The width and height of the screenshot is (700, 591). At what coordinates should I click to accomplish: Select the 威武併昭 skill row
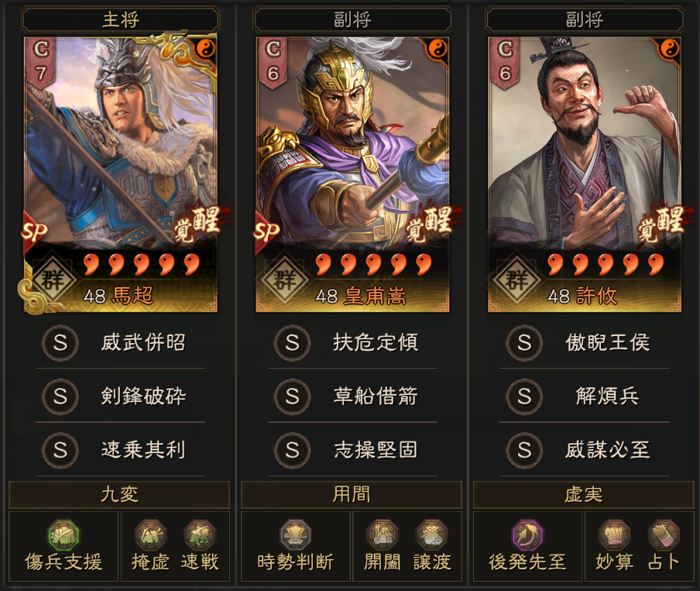pos(121,342)
